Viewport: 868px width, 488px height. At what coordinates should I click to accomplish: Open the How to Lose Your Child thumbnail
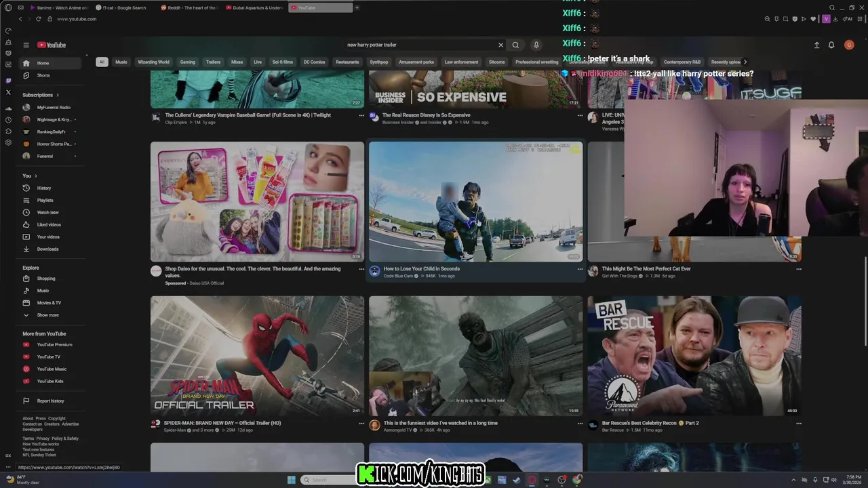475,201
